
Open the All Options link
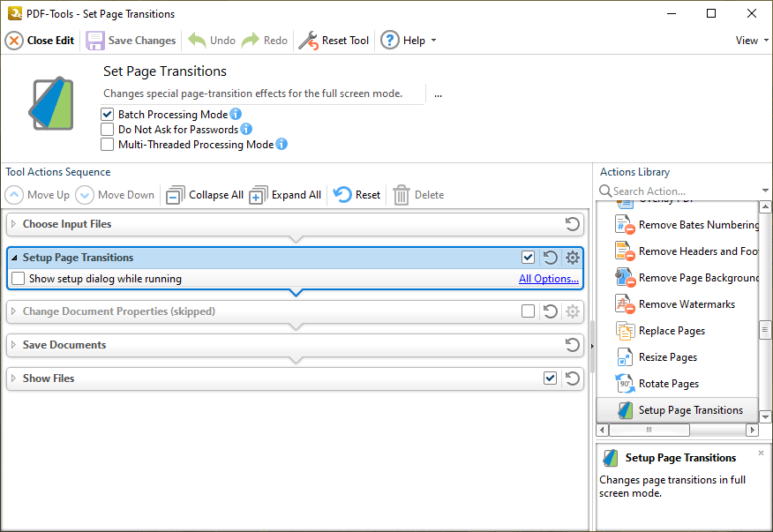pyautogui.click(x=548, y=279)
